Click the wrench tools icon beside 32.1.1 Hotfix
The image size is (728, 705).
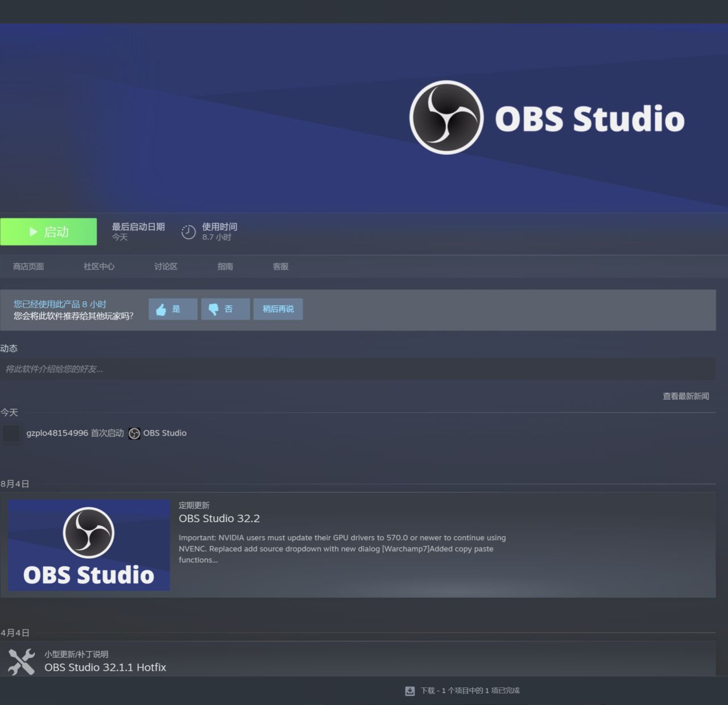pos(22,662)
